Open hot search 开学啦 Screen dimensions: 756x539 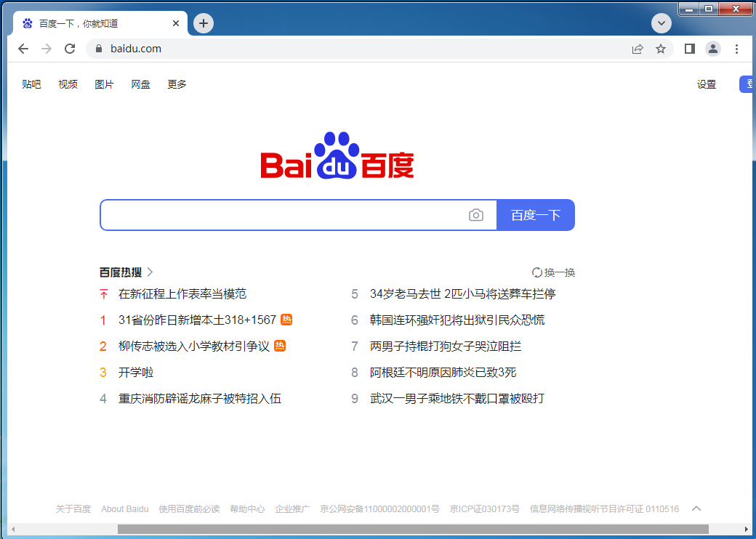tap(136, 373)
